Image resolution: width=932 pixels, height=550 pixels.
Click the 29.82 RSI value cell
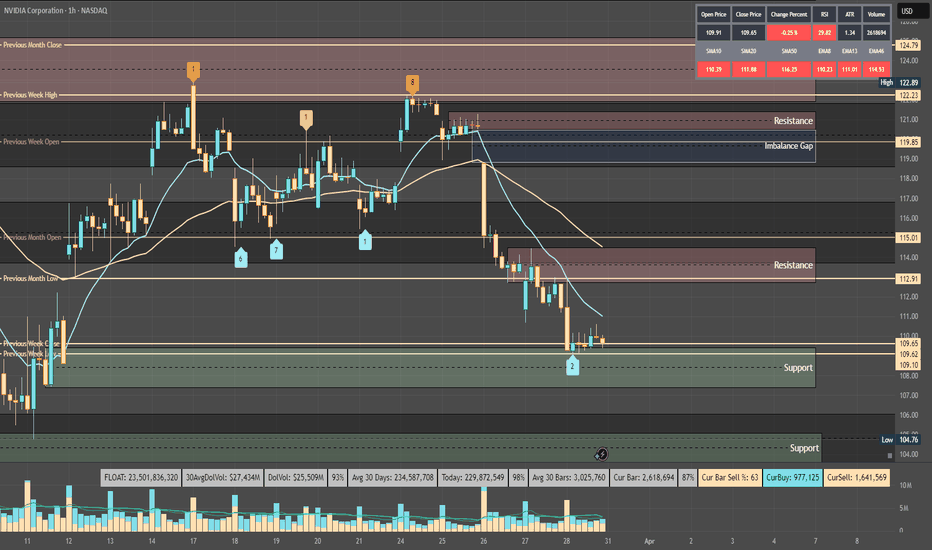point(824,33)
